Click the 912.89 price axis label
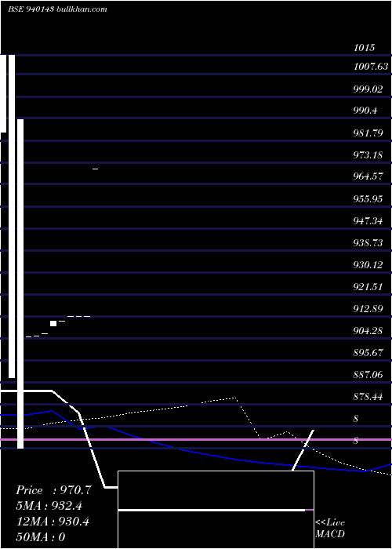The height and width of the screenshot is (549, 392). click(x=368, y=309)
